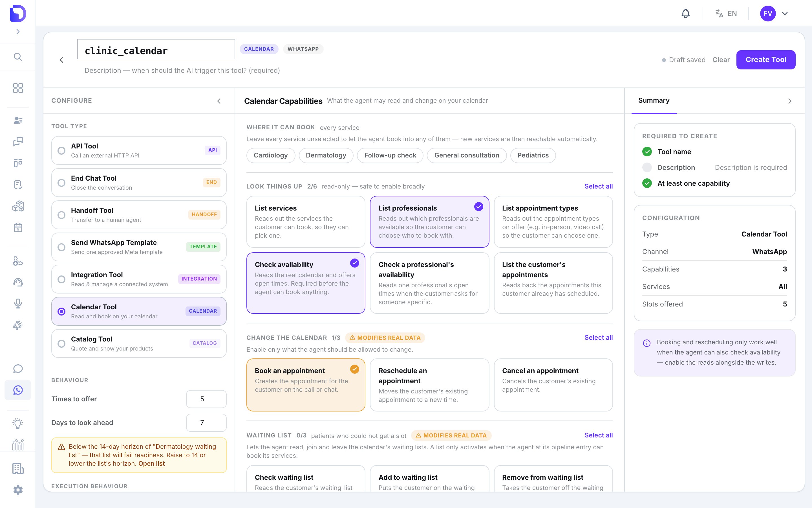Enable the List services capability

306,222
